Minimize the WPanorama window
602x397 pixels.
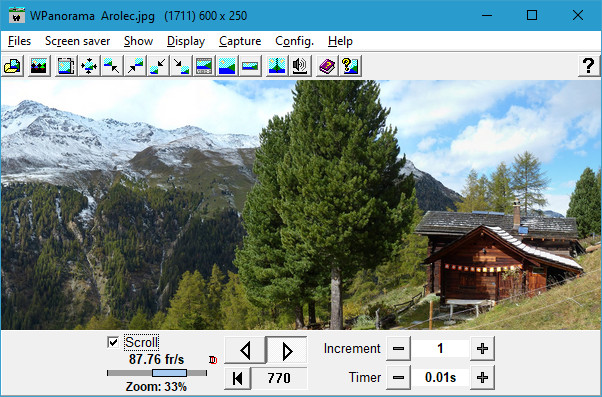[487, 15]
